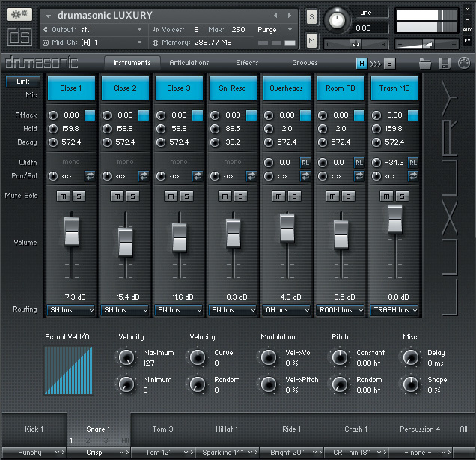Toggle the blue envelope square on Close 1
This screenshot has height=460, width=476.
[90, 115]
